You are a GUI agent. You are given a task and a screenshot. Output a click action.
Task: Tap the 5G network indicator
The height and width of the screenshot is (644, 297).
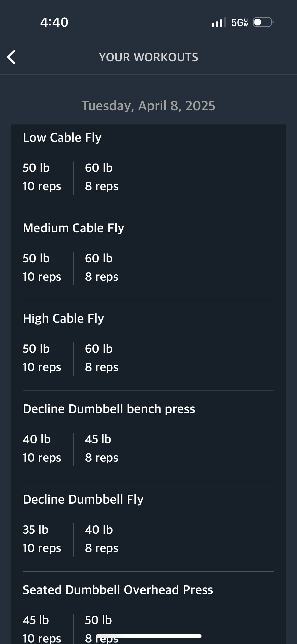pos(240,22)
